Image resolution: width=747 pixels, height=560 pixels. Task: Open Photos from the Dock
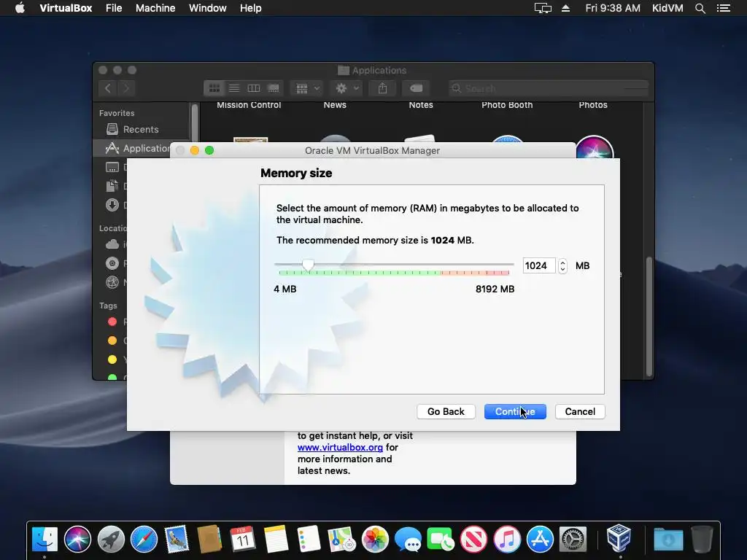pyautogui.click(x=375, y=540)
